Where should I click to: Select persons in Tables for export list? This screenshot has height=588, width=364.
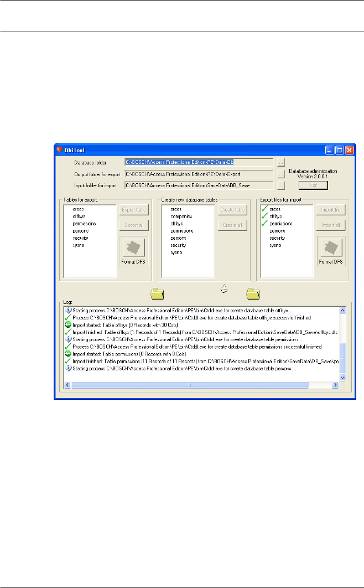(x=81, y=231)
